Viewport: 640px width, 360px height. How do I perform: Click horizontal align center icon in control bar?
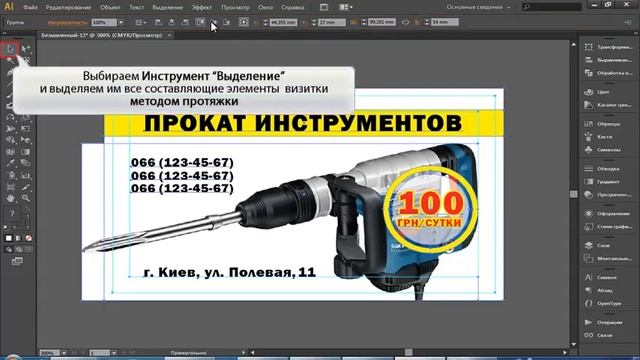coord(171,22)
